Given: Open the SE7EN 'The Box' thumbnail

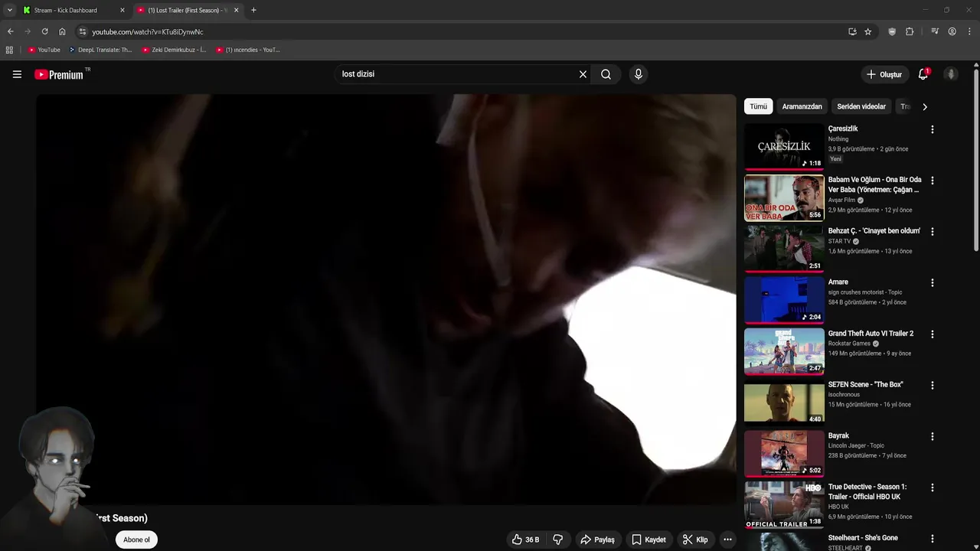Looking at the screenshot, I should click(784, 403).
